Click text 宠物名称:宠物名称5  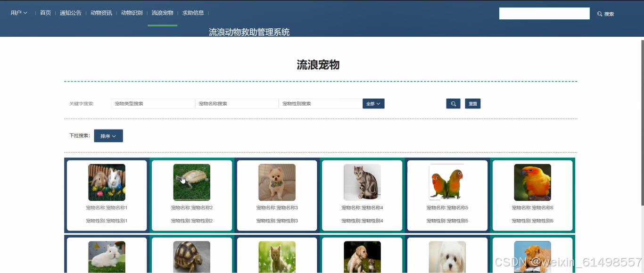(447, 208)
